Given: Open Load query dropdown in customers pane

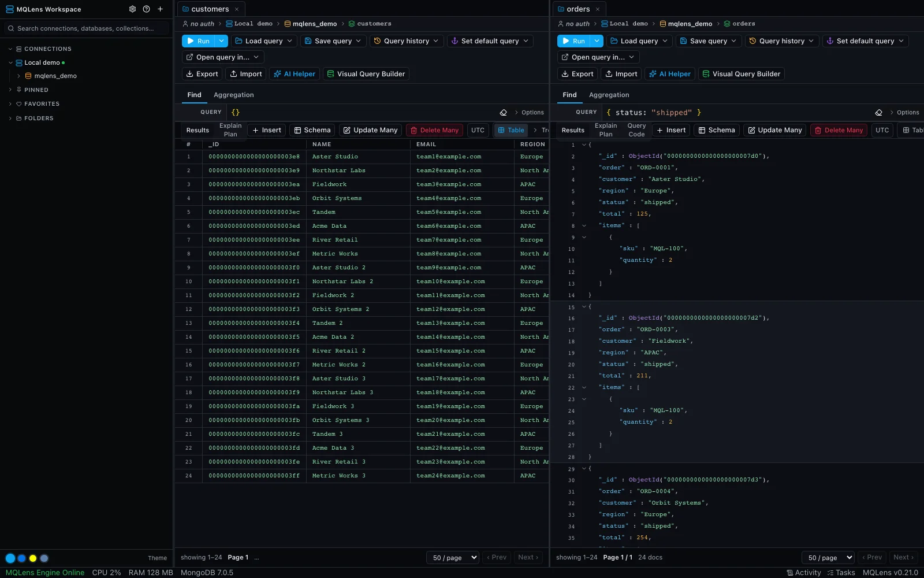Looking at the screenshot, I should pyautogui.click(x=264, y=41).
